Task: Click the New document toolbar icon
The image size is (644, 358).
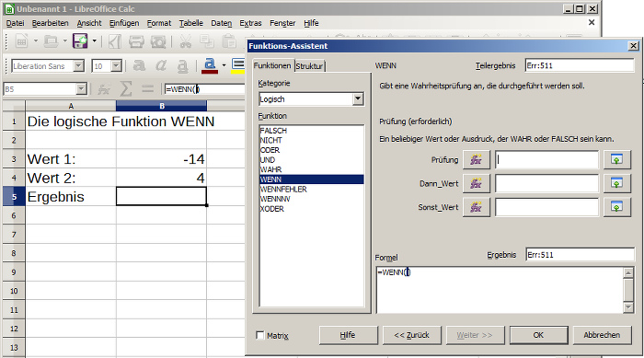Action: 22,41
